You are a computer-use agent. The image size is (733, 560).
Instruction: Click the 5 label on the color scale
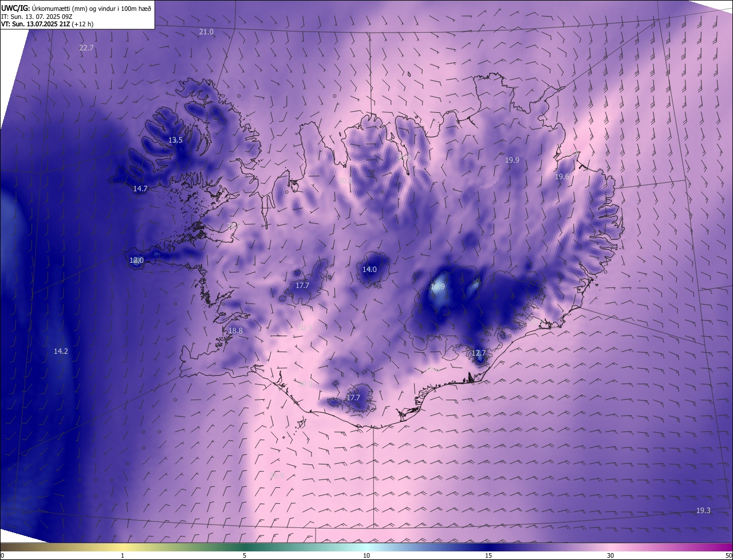click(x=245, y=556)
